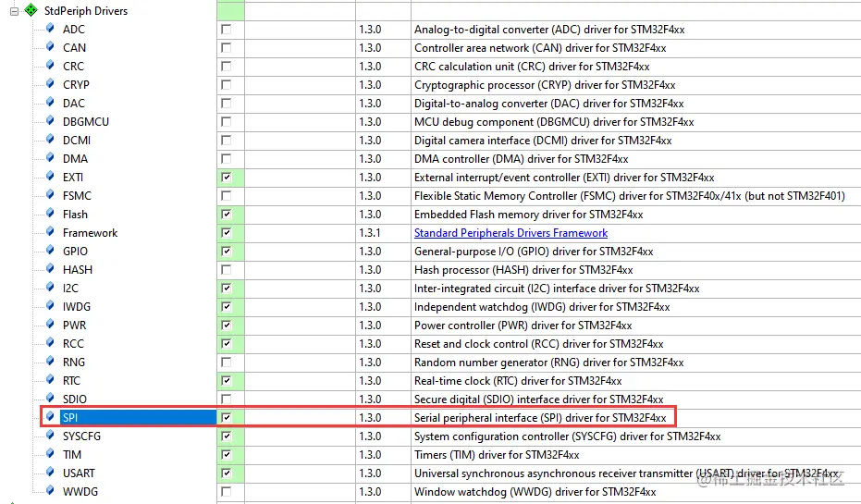Click the Hash processor description text
The image size is (861, 504).
tap(523, 270)
